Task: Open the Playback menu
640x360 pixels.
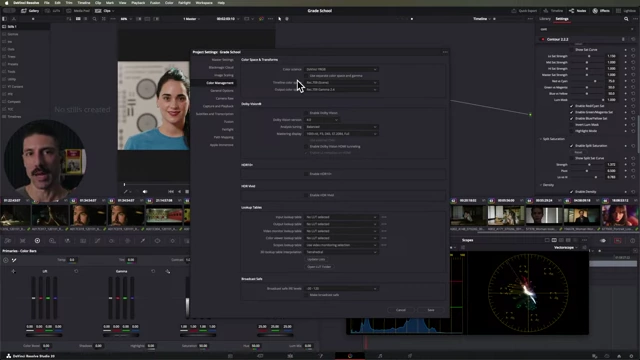Action: click(x=138, y=3)
